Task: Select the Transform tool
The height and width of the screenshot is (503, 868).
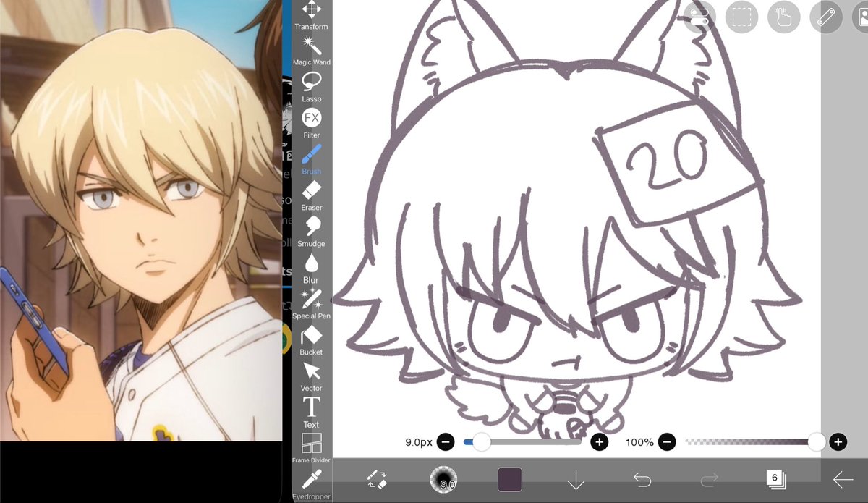Action: [311, 15]
